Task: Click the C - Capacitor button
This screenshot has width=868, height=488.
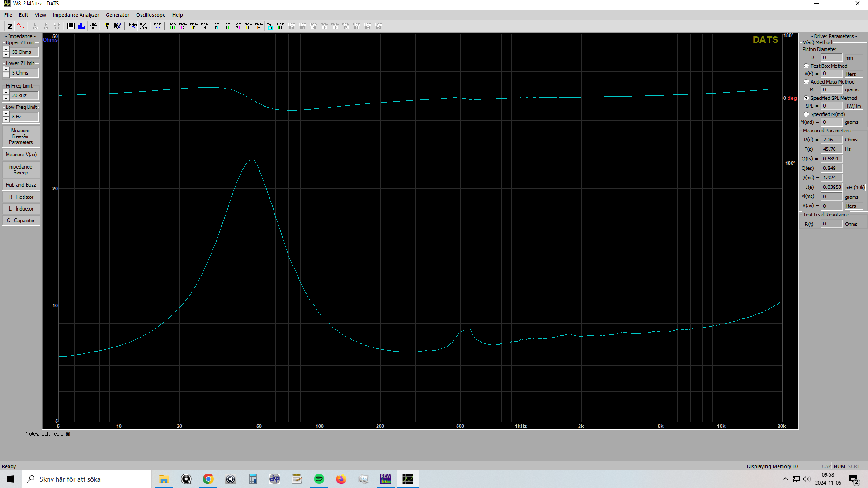Action: [21, 221]
